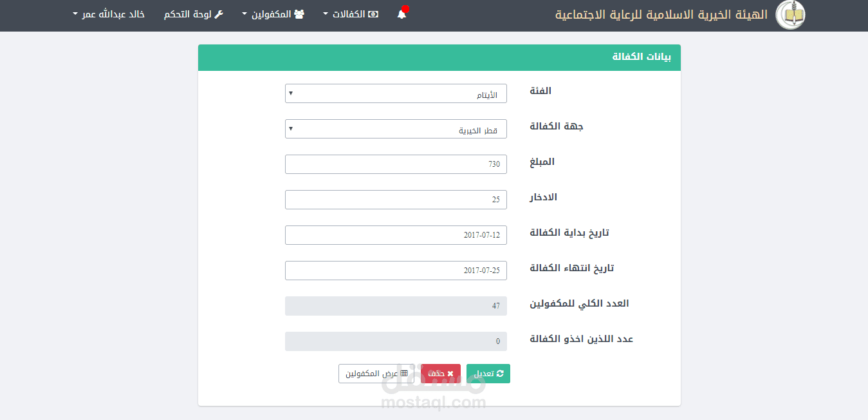
Task: Click the money icon beside الكفالات
Action: 373,14
